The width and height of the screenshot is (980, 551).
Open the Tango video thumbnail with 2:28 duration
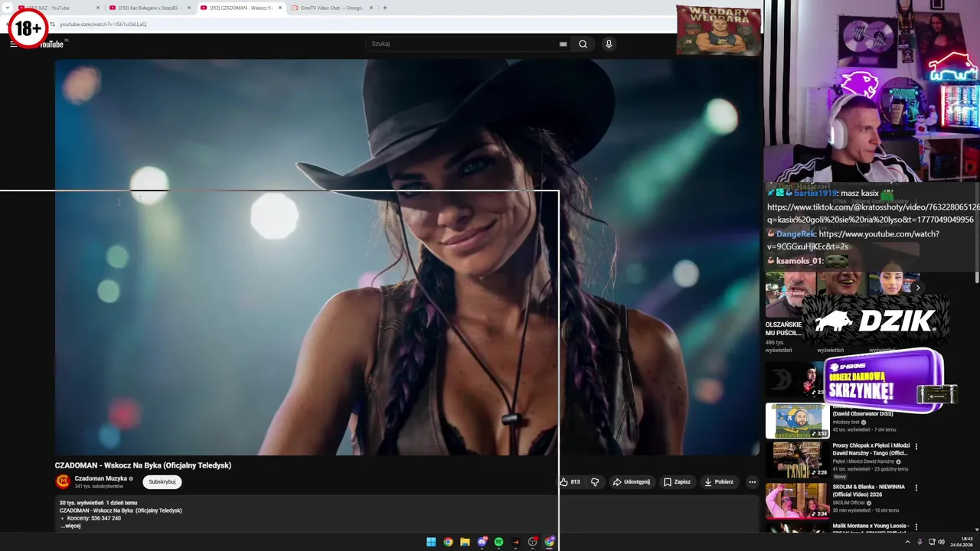pyautogui.click(x=797, y=460)
